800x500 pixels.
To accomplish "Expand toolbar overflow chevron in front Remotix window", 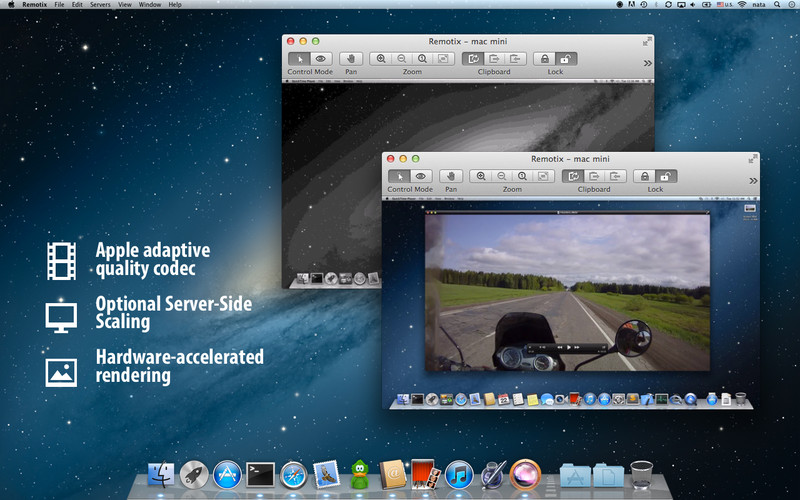I will point(753,181).
